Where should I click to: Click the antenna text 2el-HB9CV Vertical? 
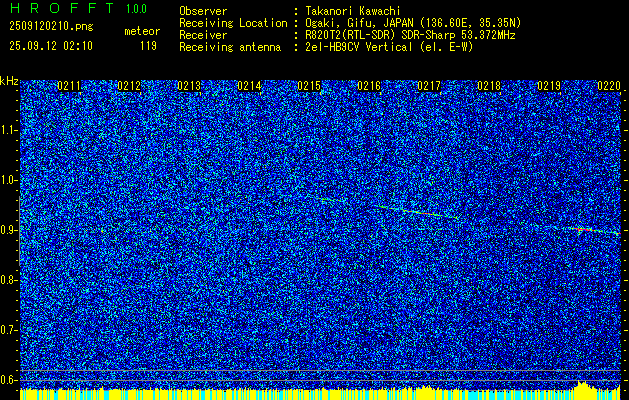359,47
